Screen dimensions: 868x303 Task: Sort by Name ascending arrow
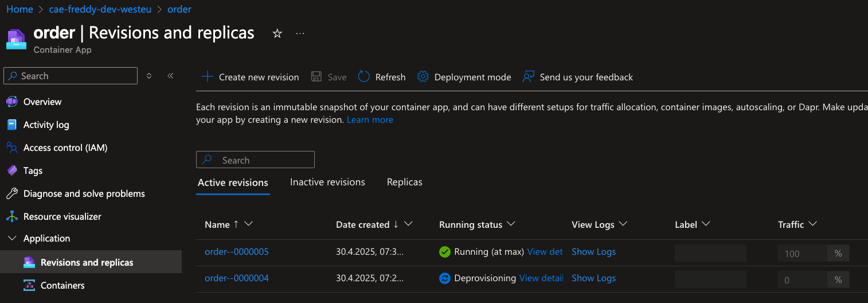tap(236, 224)
